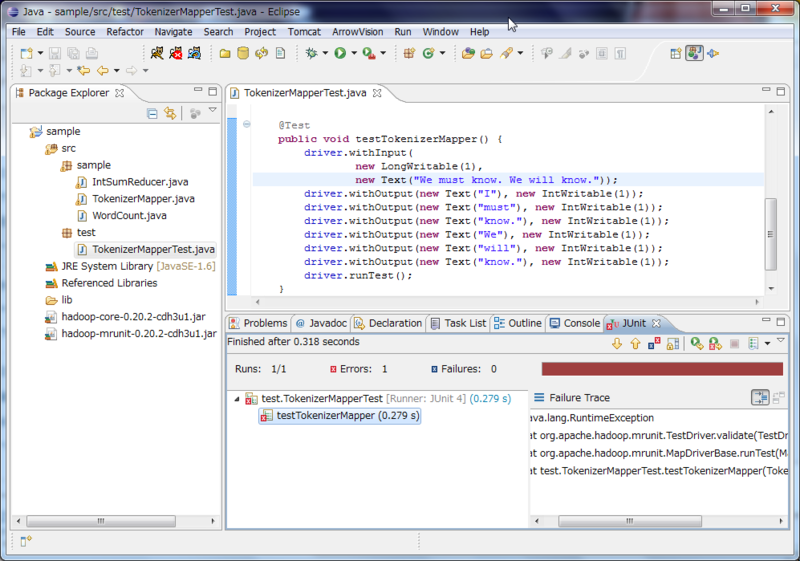Toggle Block Selection Mode toolbar icon
Screen dimensions: 800x561
(x=602, y=53)
